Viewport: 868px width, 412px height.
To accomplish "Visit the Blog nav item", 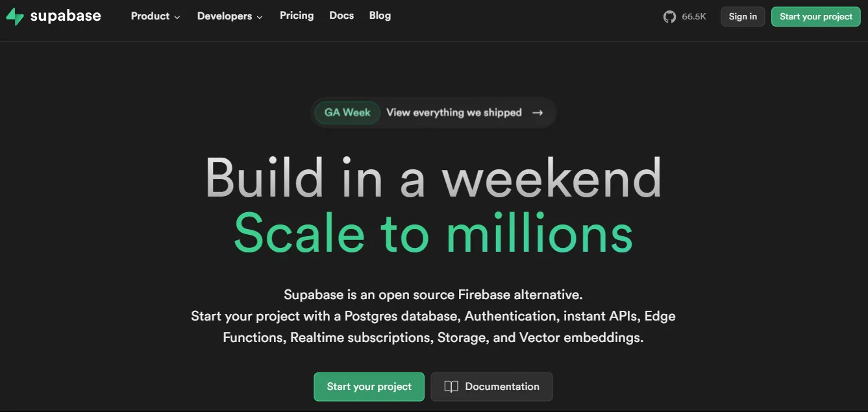I will (x=380, y=16).
